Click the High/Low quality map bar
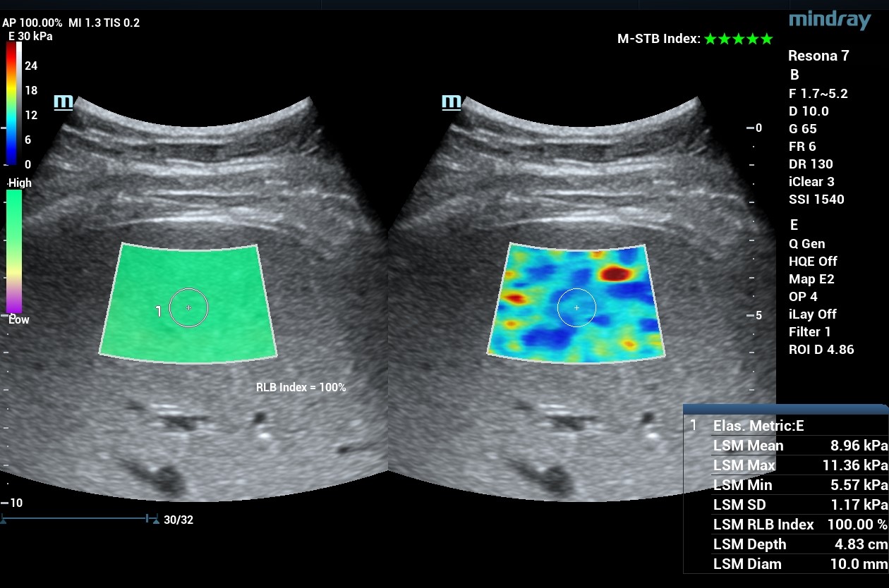889x588 pixels. pos(14,250)
